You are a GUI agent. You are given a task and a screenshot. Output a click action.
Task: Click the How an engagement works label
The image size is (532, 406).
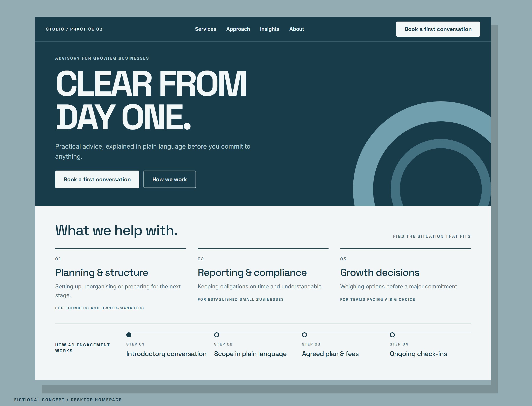[82, 348]
